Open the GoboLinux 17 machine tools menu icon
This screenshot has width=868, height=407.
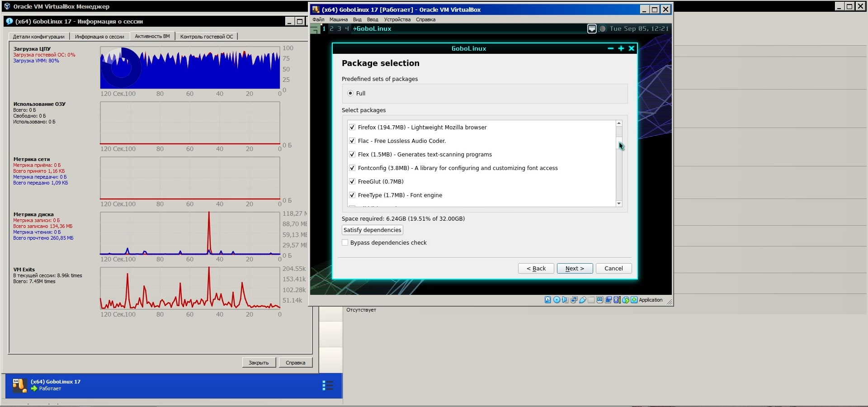328,385
